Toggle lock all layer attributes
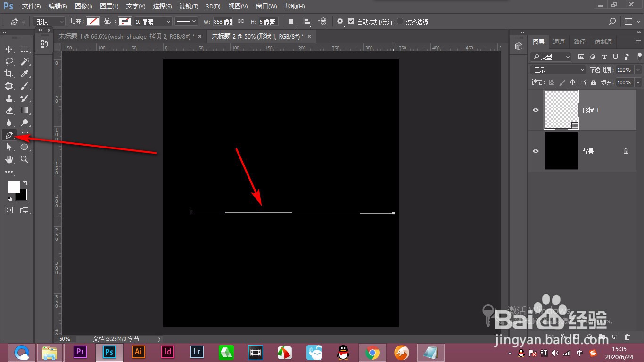 click(x=594, y=82)
